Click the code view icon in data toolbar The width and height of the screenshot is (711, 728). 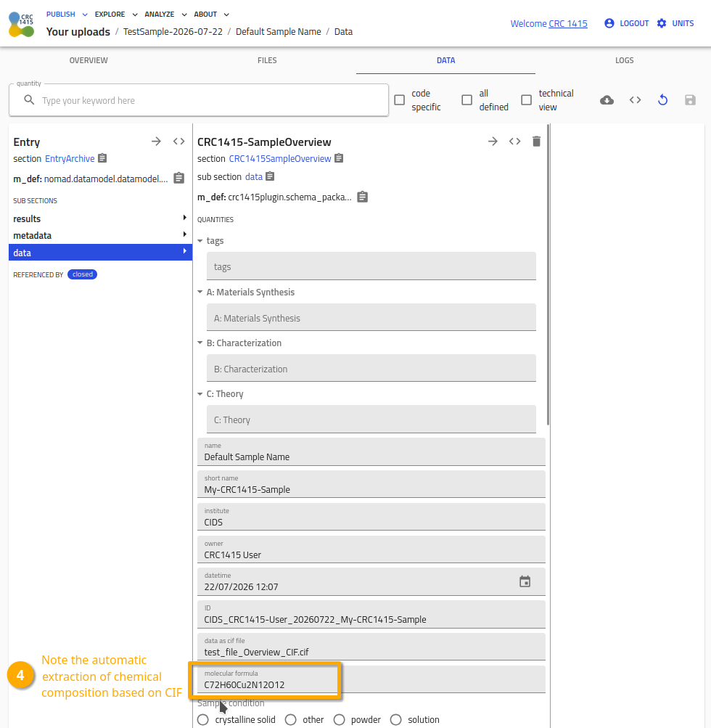(x=635, y=100)
